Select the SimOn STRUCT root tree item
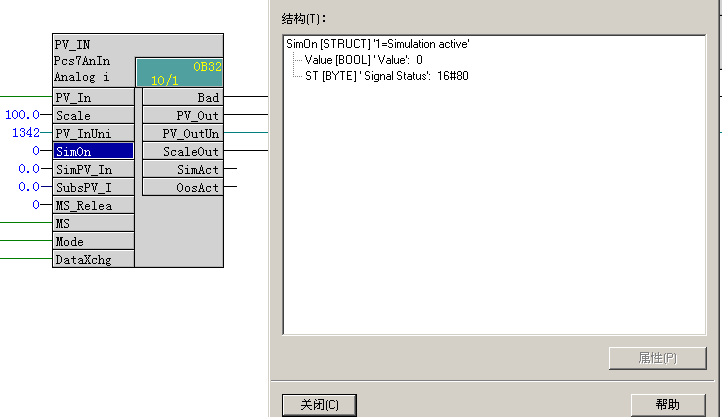The height and width of the screenshot is (417, 722). [378, 44]
